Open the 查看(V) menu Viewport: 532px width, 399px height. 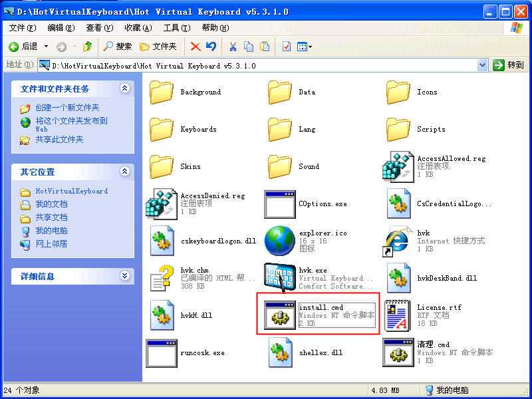click(x=99, y=28)
